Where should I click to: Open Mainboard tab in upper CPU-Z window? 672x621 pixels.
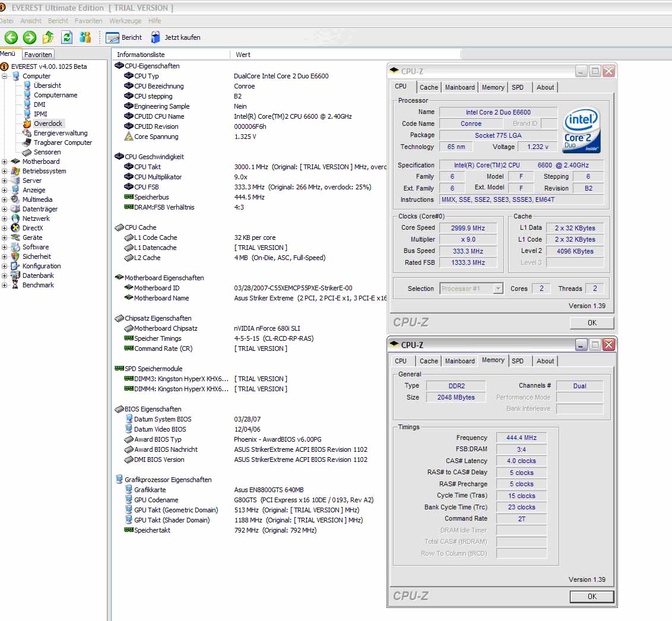click(459, 87)
